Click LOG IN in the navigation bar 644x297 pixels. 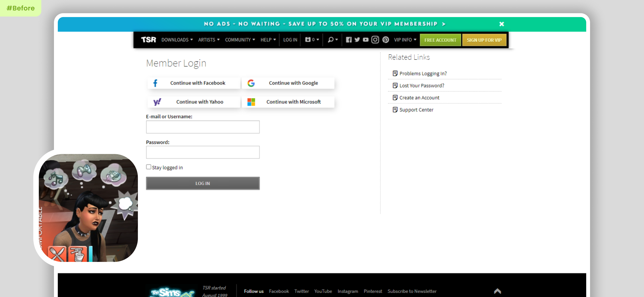coord(290,40)
